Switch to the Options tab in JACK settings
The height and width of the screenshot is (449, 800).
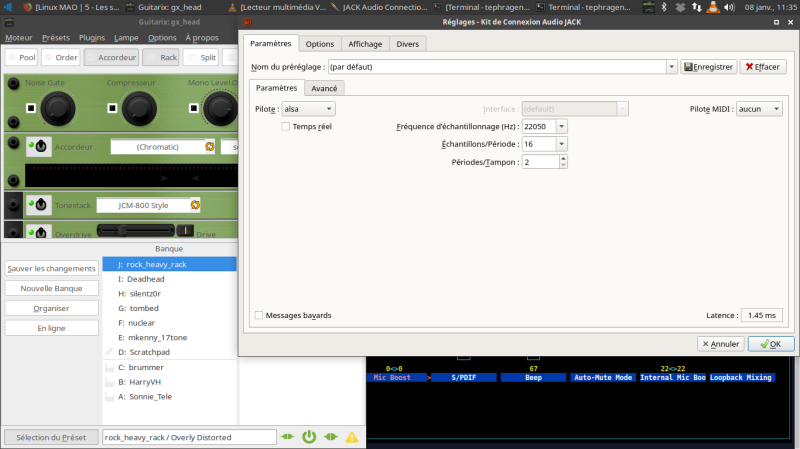[x=320, y=44]
